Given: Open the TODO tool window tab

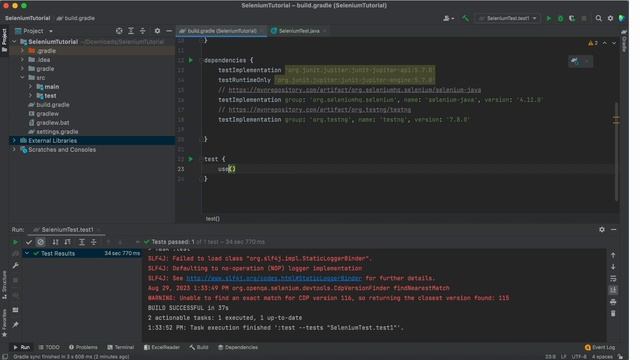Looking at the screenshot, I should click(49, 347).
